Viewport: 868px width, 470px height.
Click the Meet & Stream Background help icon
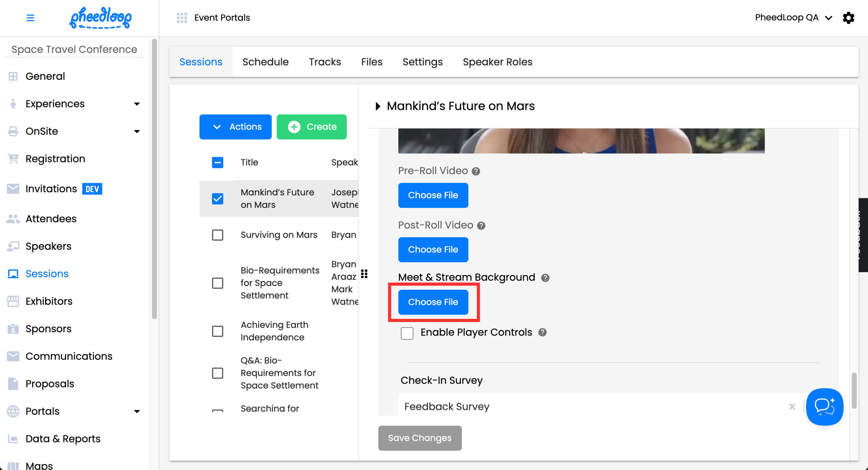[x=545, y=278]
